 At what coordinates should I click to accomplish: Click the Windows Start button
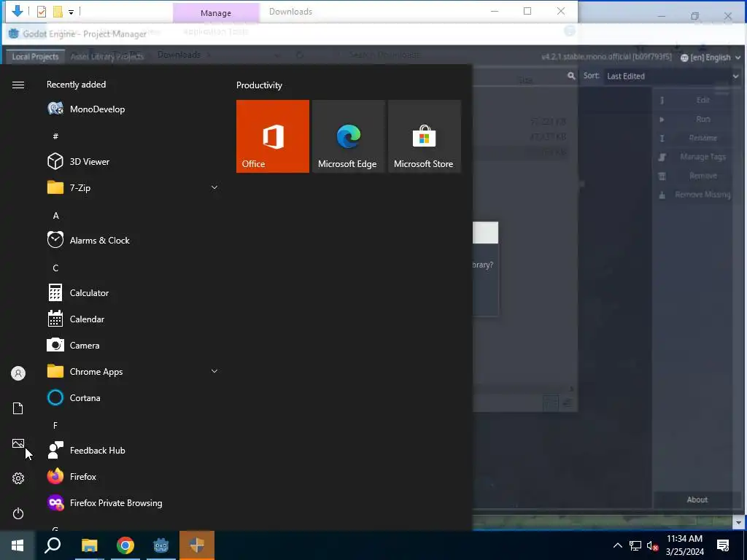coord(18,545)
